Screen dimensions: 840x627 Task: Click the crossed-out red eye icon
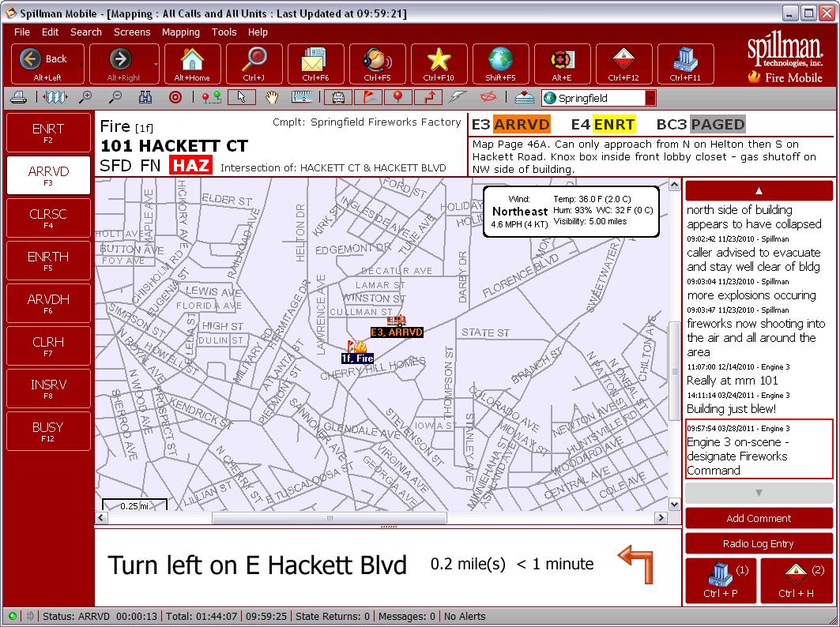487,97
